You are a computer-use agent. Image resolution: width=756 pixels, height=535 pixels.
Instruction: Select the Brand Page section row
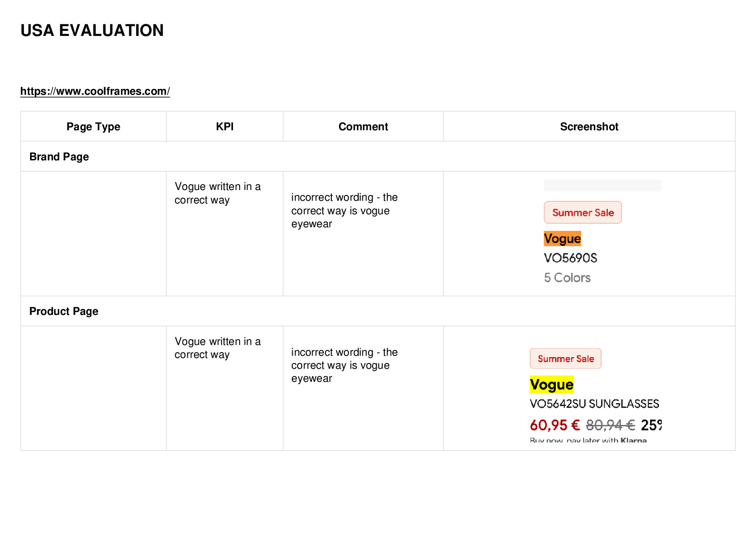378,156
